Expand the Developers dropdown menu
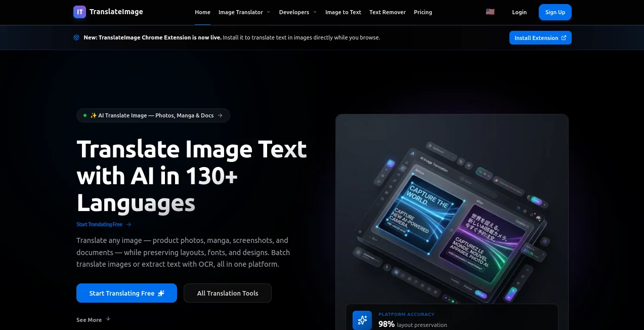This screenshot has height=330, width=644. pyautogui.click(x=298, y=12)
